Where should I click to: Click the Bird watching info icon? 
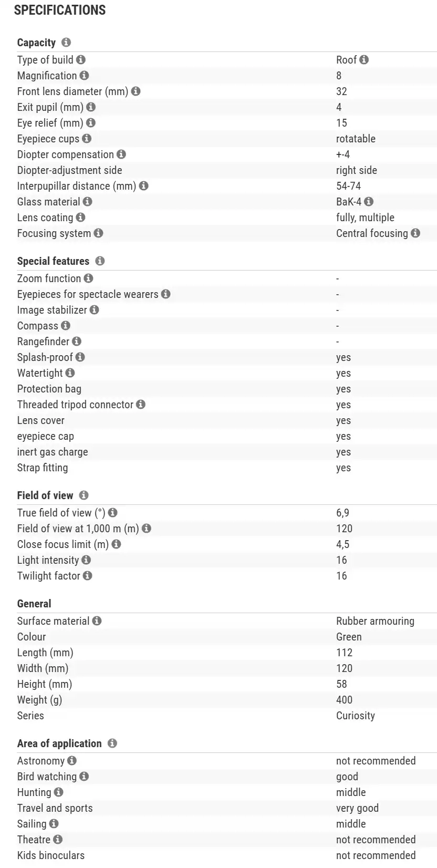[84, 777]
